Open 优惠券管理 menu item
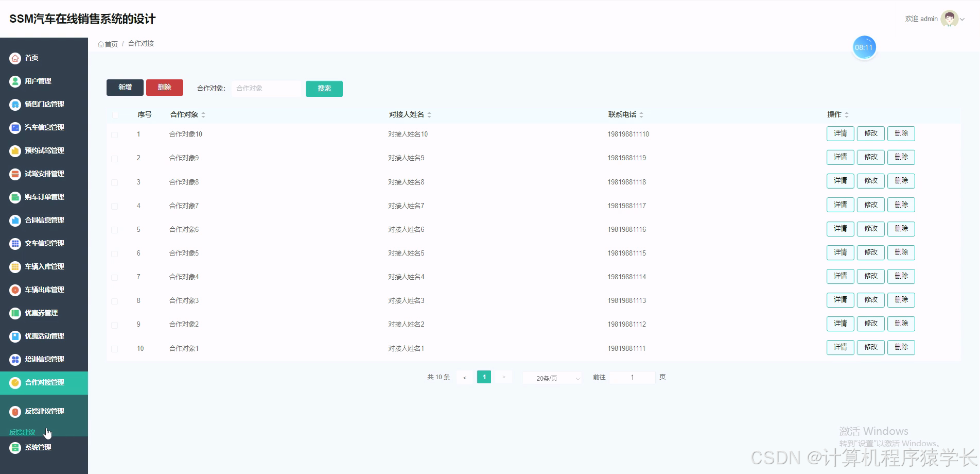The height and width of the screenshot is (474, 980). tap(44, 313)
